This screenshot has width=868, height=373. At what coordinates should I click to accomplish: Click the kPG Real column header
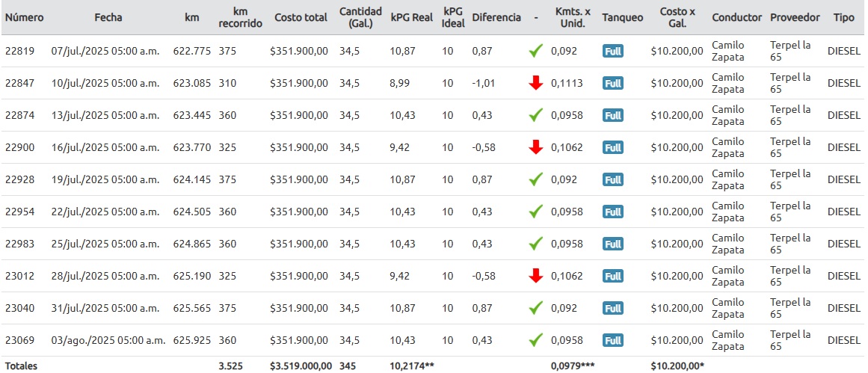[x=411, y=17]
